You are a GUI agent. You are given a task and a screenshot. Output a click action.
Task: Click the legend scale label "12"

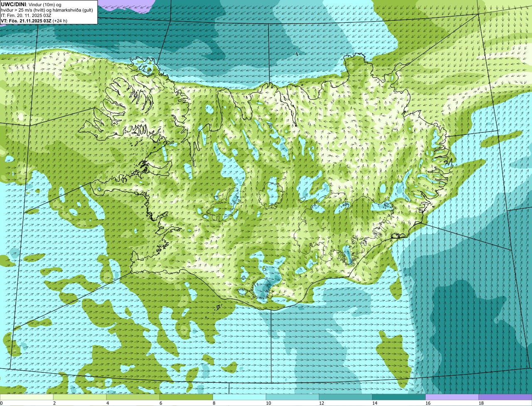(322, 403)
